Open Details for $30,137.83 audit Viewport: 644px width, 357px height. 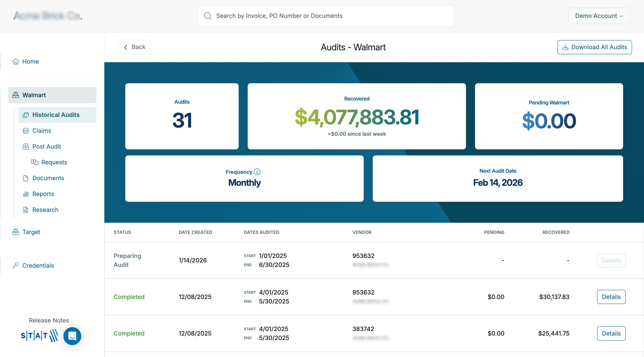611,297
